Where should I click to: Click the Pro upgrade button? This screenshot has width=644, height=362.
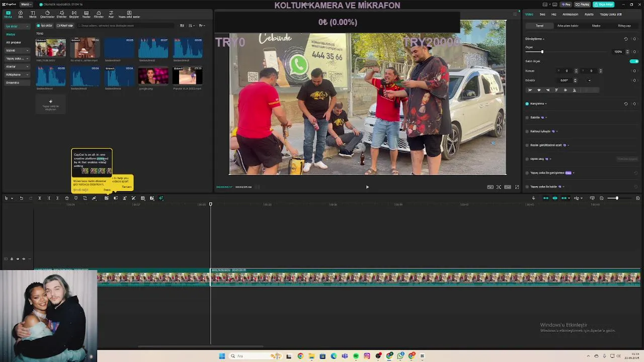click(x=566, y=4)
